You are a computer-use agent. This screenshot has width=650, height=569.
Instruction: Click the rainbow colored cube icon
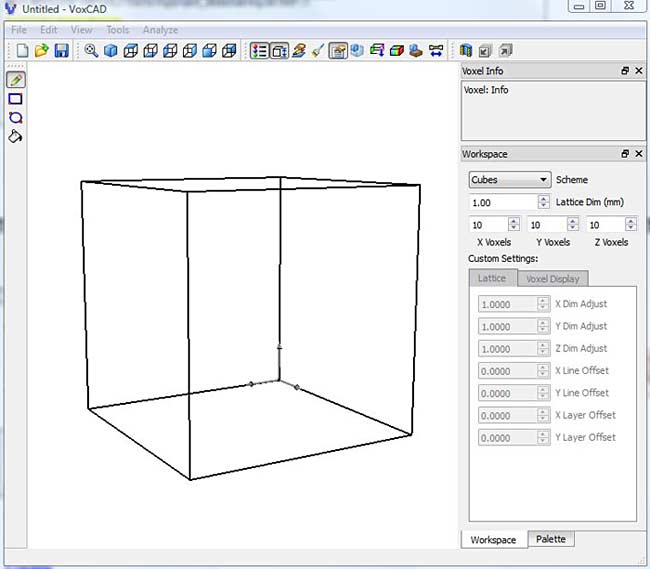pyautogui.click(x=397, y=51)
